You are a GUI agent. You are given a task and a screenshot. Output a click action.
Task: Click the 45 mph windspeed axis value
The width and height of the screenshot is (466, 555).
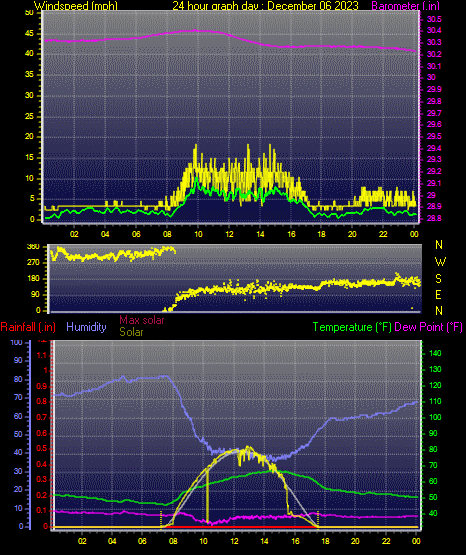tap(29, 34)
